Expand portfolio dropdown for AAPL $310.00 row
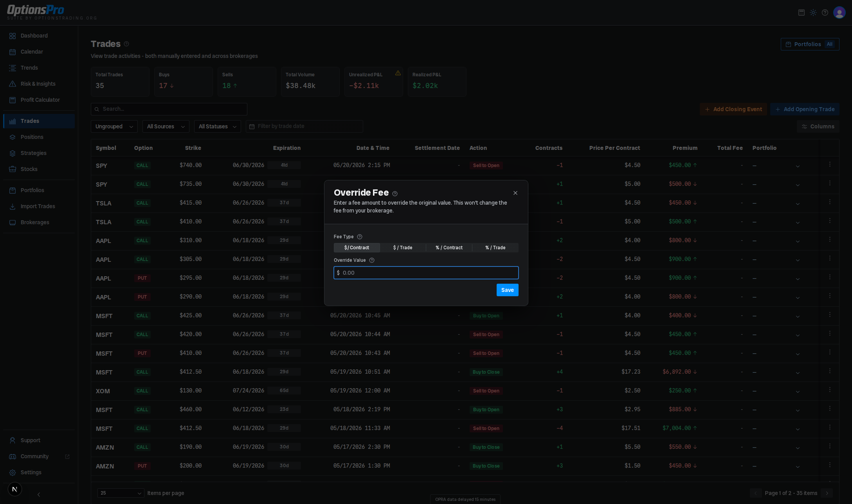The height and width of the screenshot is (504, 852). click(x=798, y=241)
